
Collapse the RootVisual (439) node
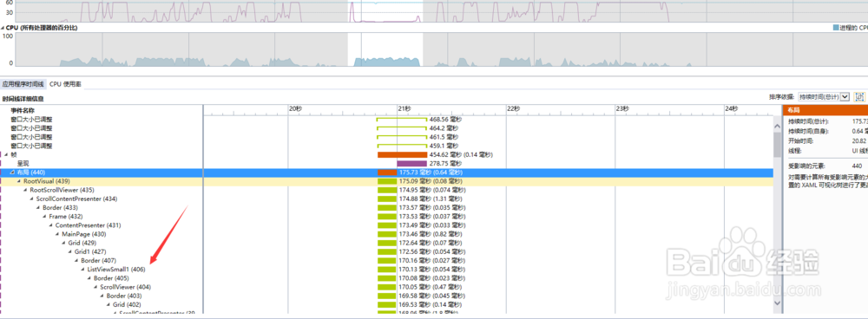point(19,181)
